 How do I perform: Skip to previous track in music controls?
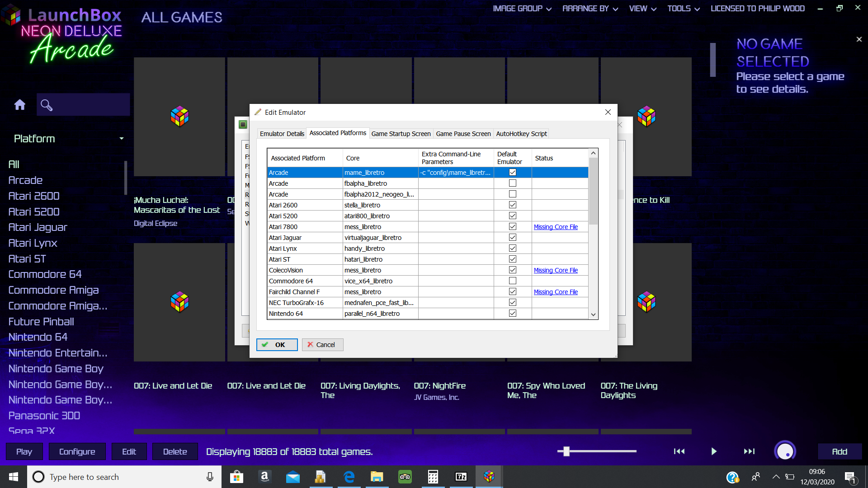tap(679, 451)
